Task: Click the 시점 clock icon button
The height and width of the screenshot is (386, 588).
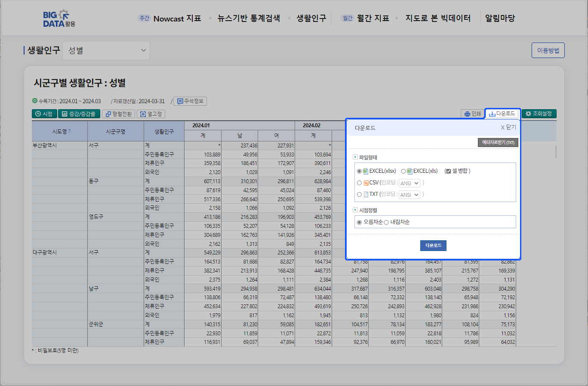Action: (44, 114)
